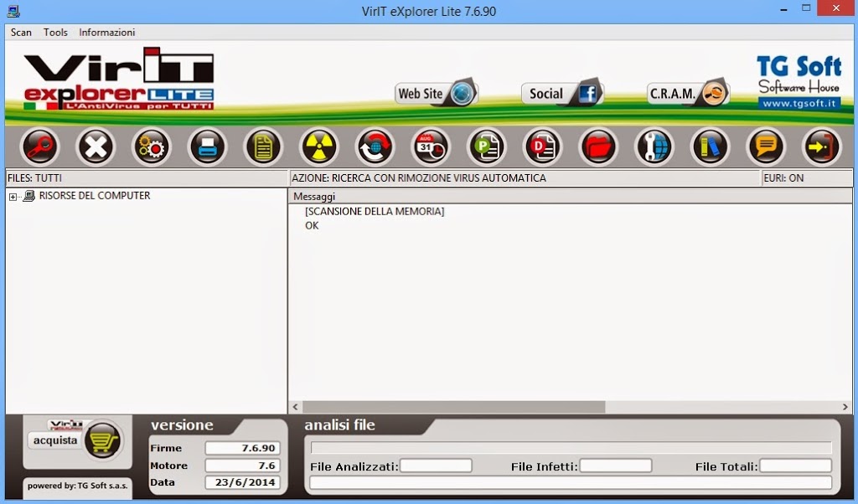858x504 pixels.
Task: Click the File Infetti field
Action: click(616, 465)
